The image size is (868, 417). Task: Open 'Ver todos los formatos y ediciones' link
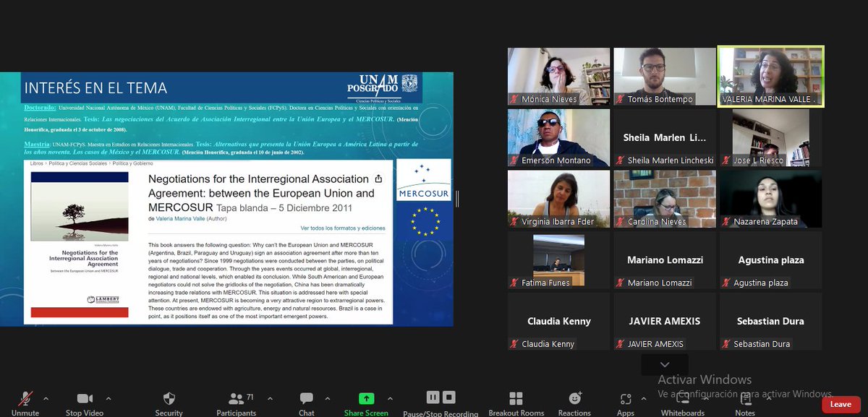(343, 228)
